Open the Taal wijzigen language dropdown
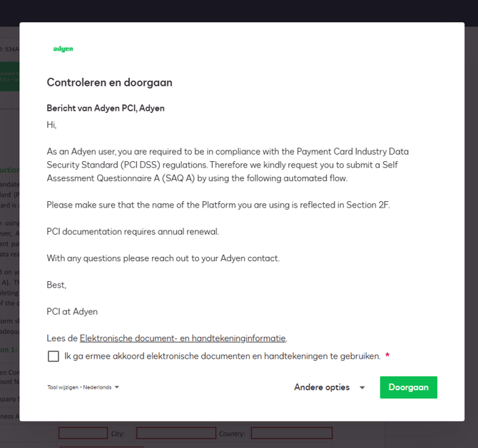478x448 pixels. click(83, 387)
